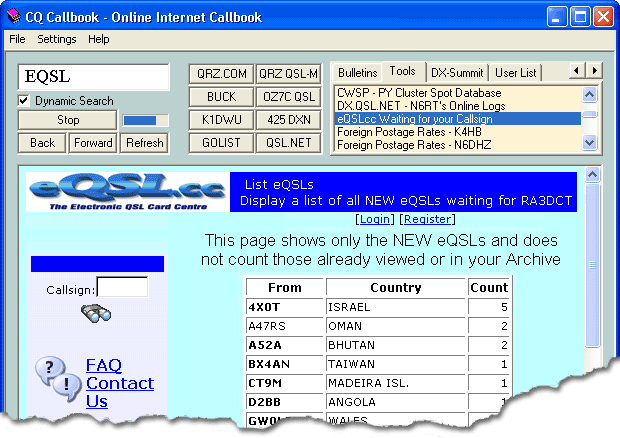This screenshot has width=620, height=438.
Task: Open the Settings menu
Action: 57,39
